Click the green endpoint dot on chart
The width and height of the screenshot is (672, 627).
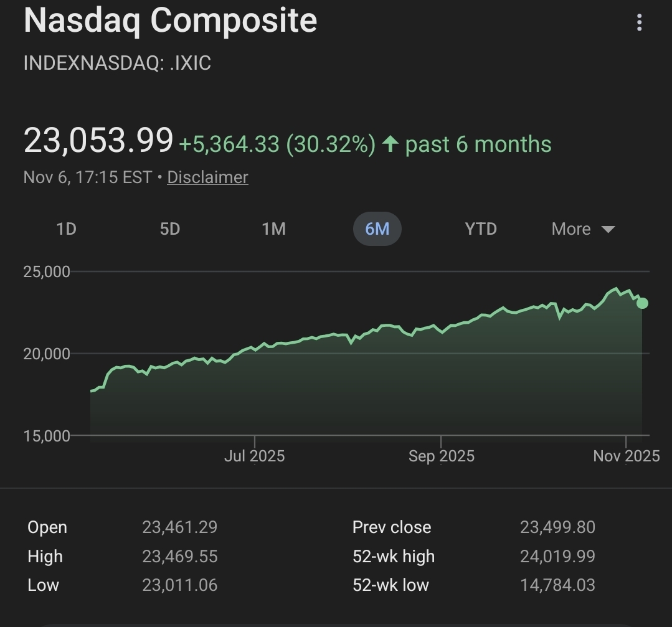point(642,303)
